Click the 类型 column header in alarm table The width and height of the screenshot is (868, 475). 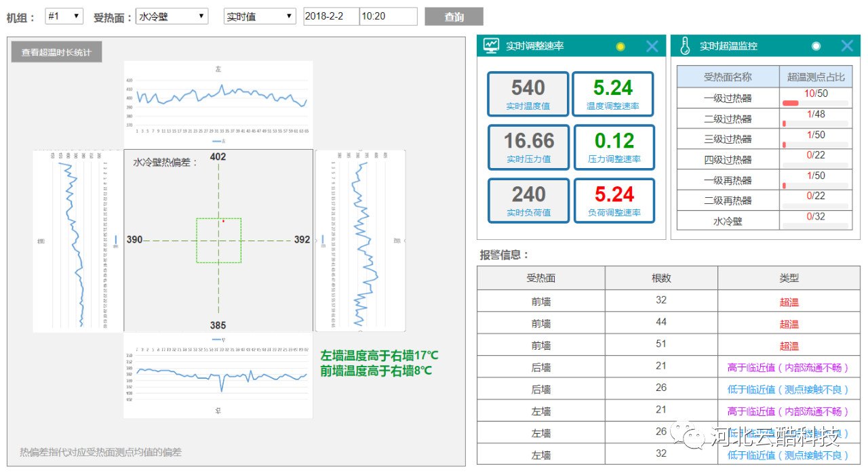pos(789,278)
